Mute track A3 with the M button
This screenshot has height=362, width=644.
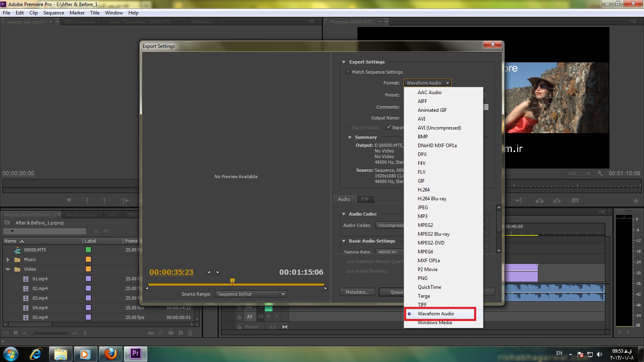[268, 317]
